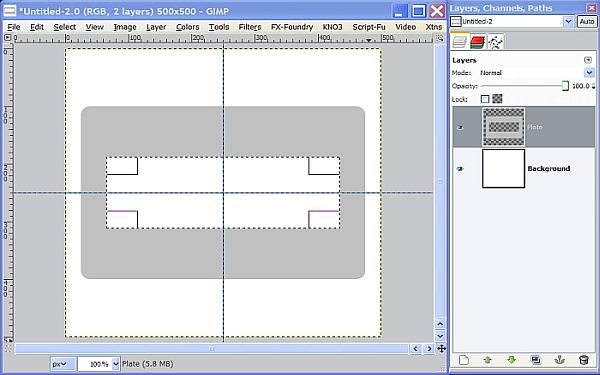The width and height of the screenshot is (600, 375).
Task: Lower the layer with the green down arrow
Action: point(512,360)
